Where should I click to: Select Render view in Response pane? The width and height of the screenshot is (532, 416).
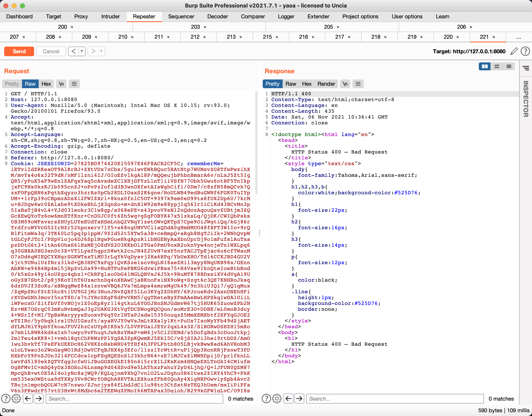[326, 84]
